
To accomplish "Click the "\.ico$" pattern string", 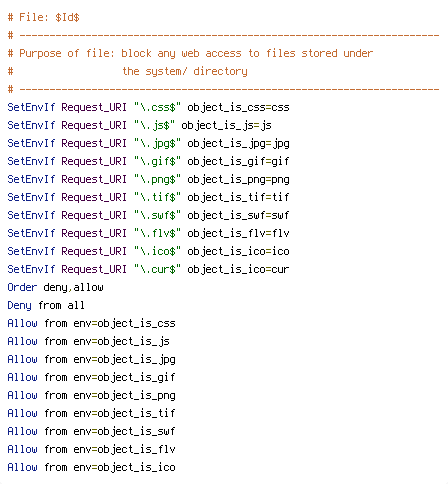I will (157, 251).
